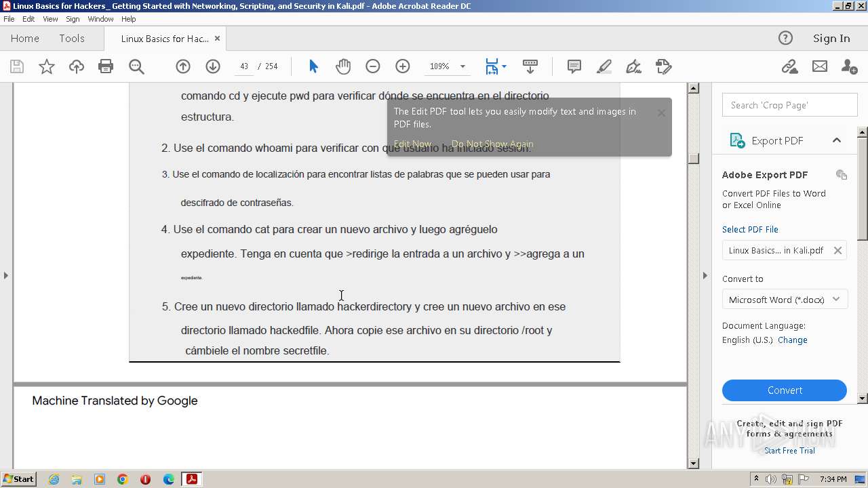Click the Export PDF panel icon
Image resolution: width=868 pixels, height=488 pixels.
(737, 140)
